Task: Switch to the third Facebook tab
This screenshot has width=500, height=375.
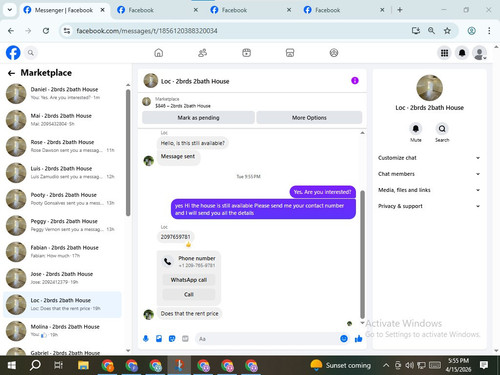Action: [x=250, y=10]
